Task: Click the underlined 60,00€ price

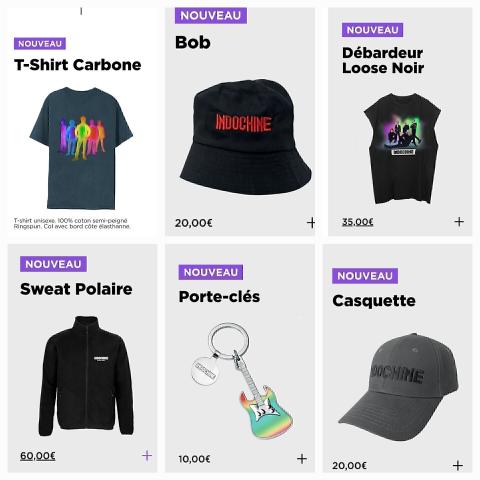Action: coord(38,455)
